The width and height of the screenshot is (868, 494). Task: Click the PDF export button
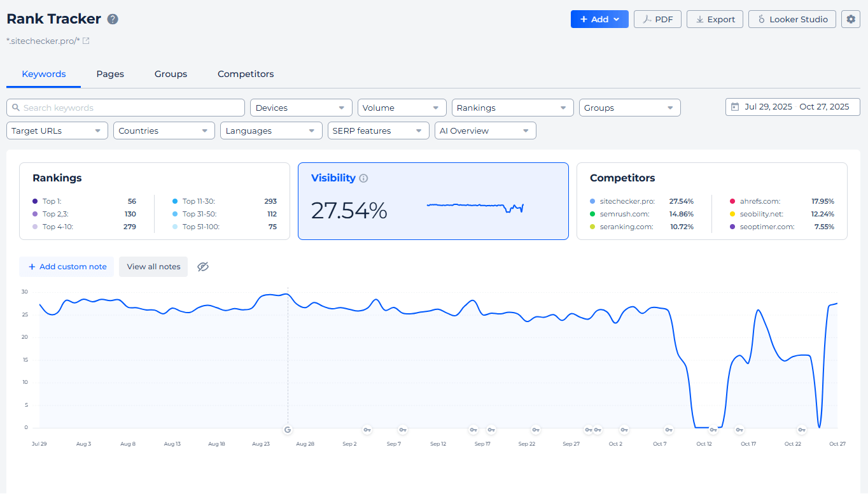click(657, 19)
